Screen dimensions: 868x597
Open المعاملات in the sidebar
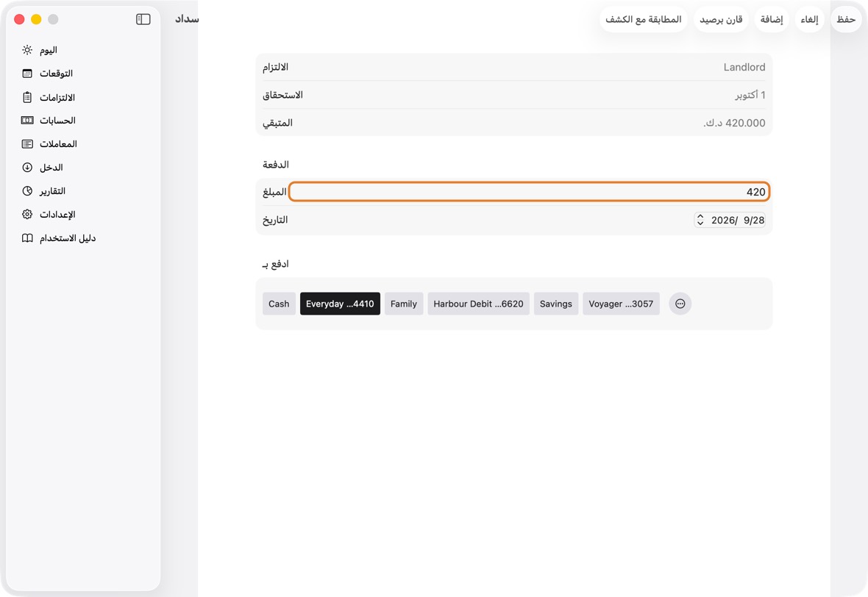[x=83, y=144]
